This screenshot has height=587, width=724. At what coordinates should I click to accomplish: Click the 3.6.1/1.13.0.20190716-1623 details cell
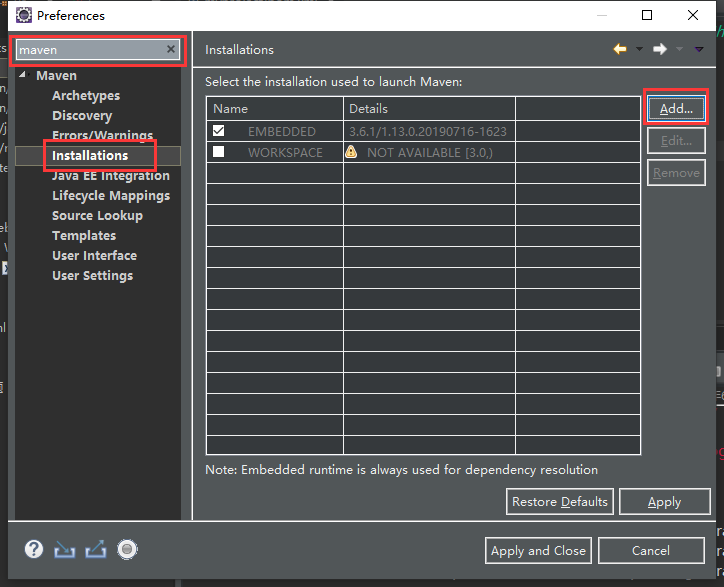click(428, 132)
